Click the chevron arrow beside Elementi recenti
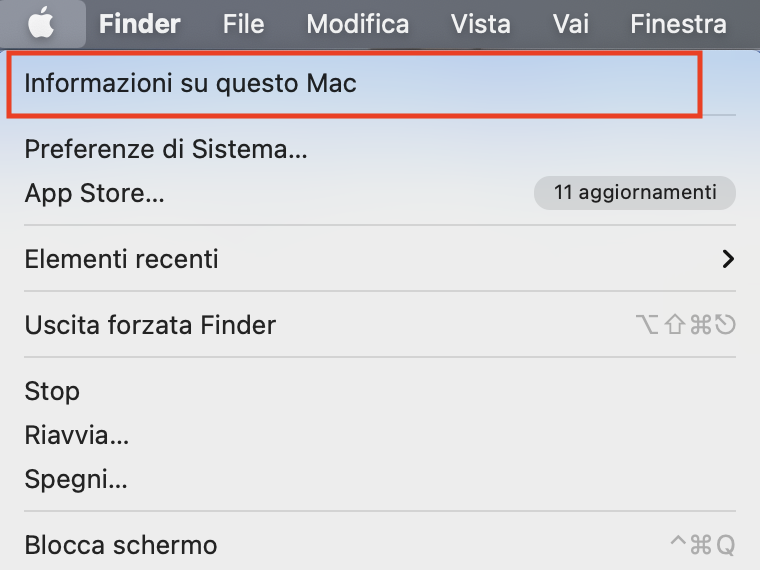The height and width of the screenshot is (570, 760). click(728, 259)
